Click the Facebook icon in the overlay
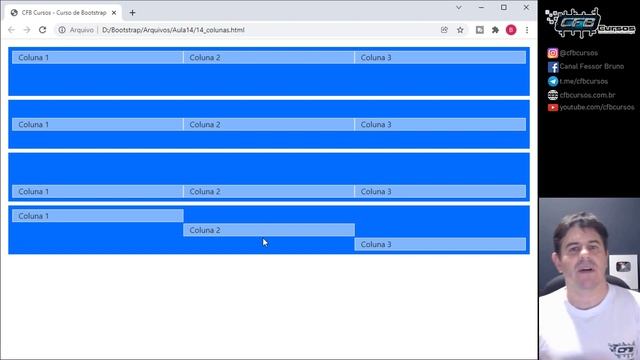This screenshot has height=360, width=640. (553, 67)
